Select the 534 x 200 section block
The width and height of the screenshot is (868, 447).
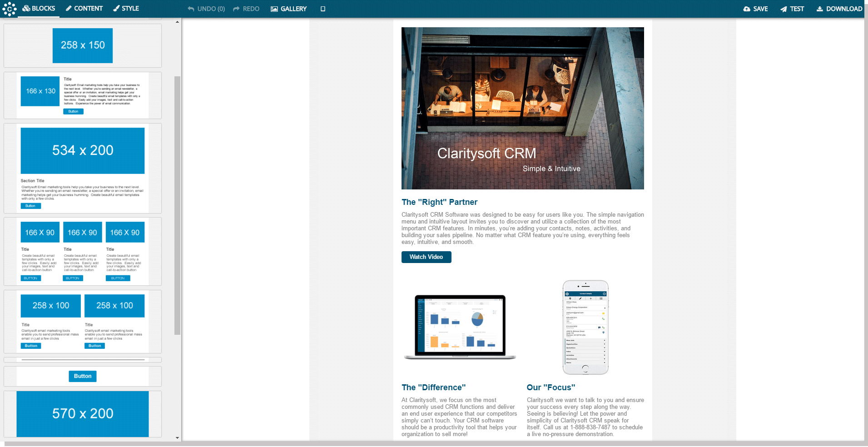[x=83, y=168]
